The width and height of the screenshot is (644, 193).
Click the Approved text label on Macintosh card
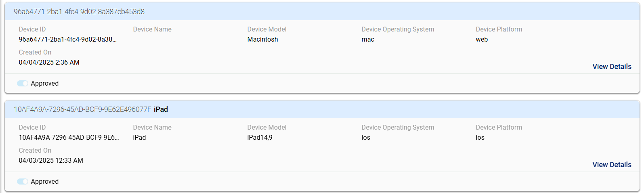[44, 83]
